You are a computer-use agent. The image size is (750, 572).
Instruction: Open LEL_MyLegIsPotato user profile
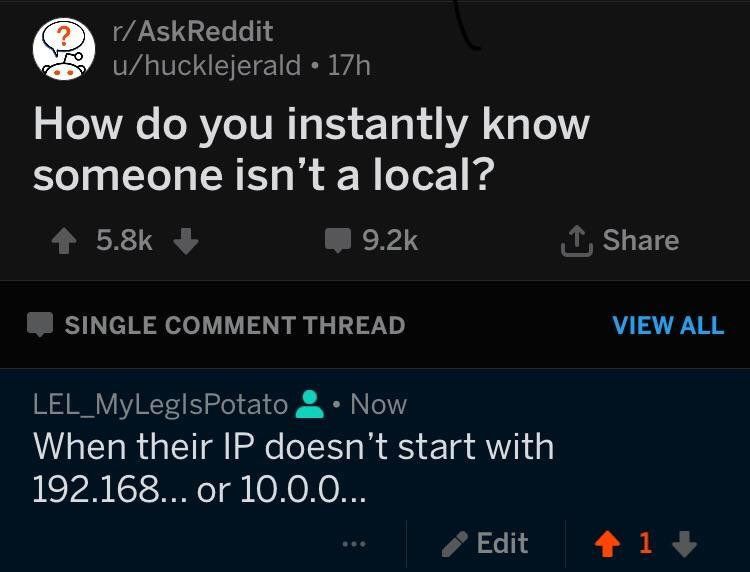[160, 405]
